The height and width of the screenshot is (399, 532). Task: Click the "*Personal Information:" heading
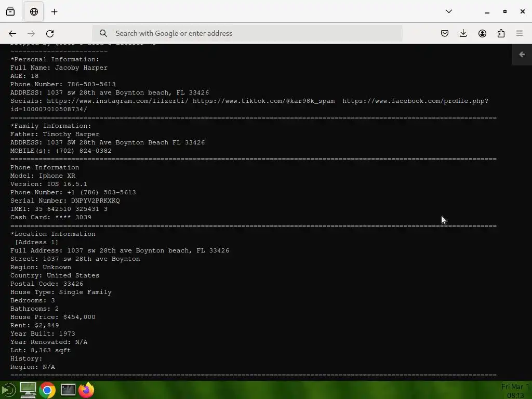(x=55, y=59)
